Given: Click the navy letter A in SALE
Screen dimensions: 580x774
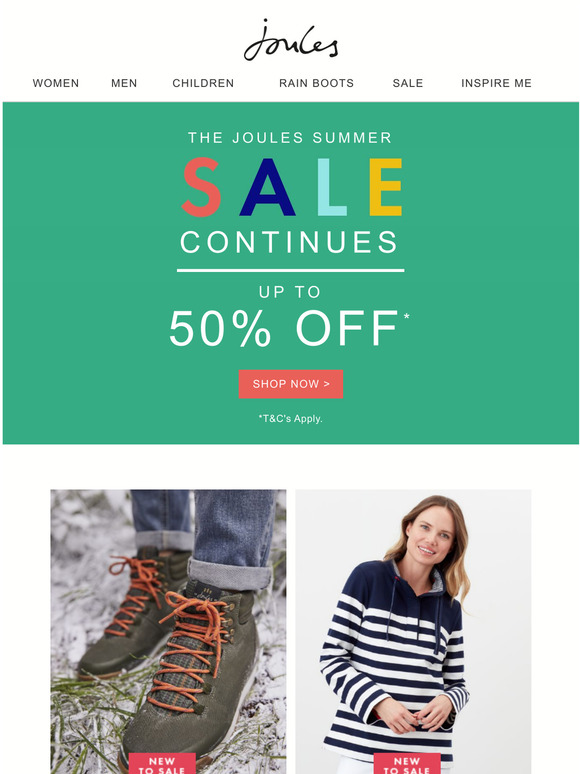Looking at the screenshot, I should click(268, 187).
